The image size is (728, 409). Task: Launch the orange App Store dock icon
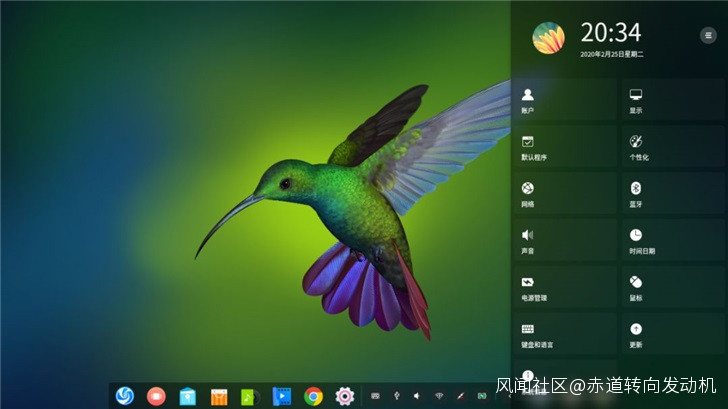219,397
